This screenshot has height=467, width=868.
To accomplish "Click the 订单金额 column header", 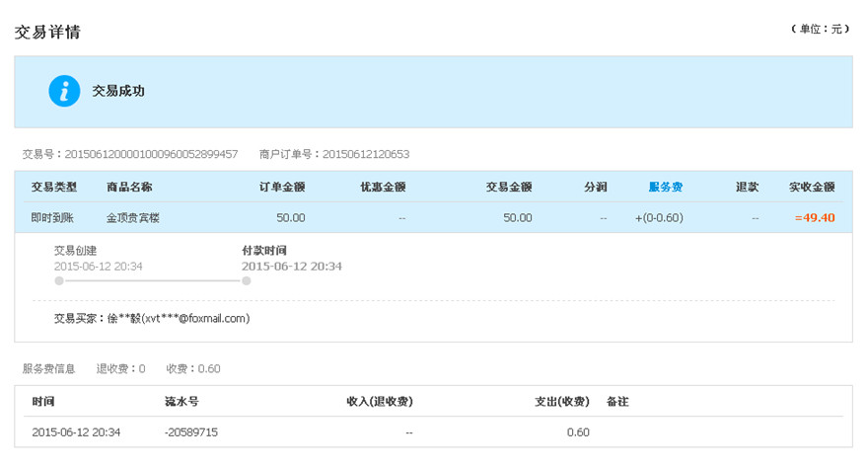I will (x=282, y=188).
